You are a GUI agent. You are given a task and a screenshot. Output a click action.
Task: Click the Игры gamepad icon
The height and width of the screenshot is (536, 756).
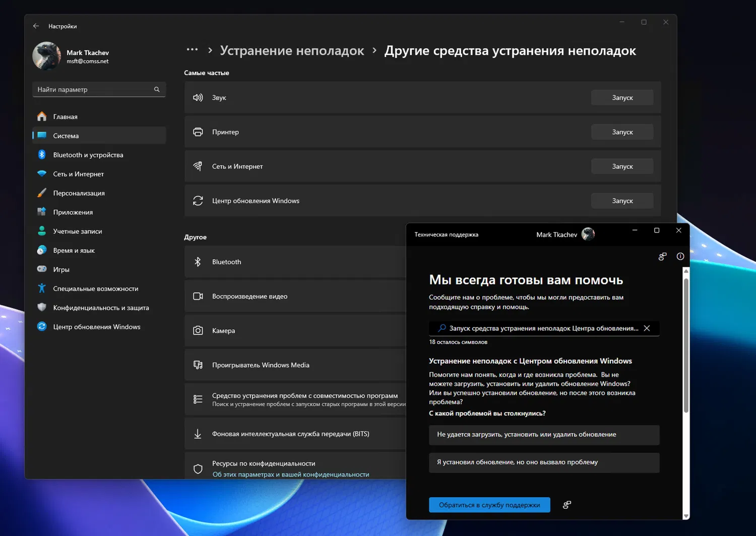[x=42, y=269]
